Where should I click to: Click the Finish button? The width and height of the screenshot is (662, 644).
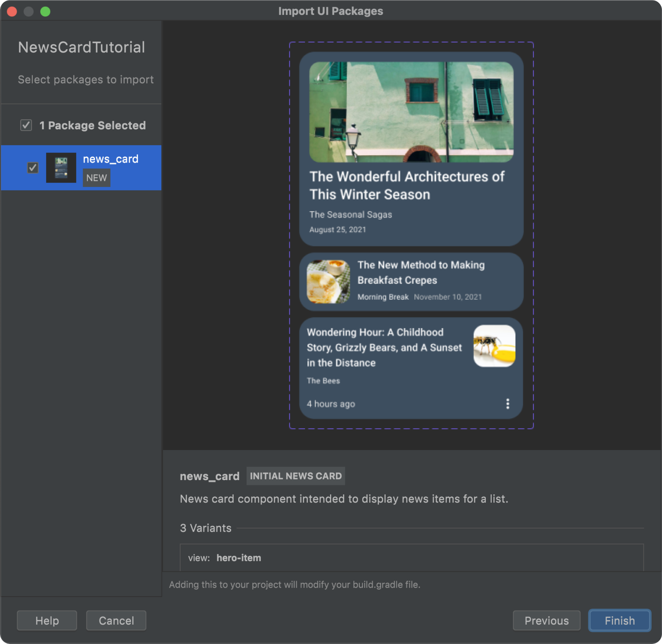[x=619, y=621]
